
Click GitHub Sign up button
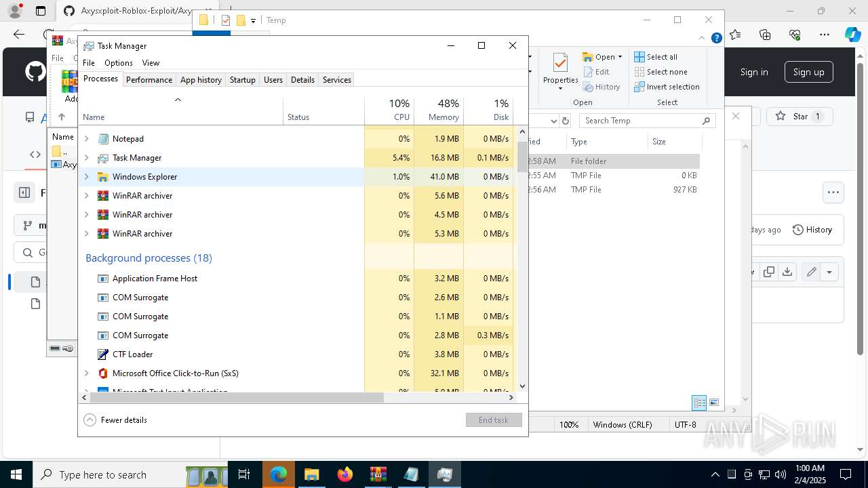pos(809,72)
